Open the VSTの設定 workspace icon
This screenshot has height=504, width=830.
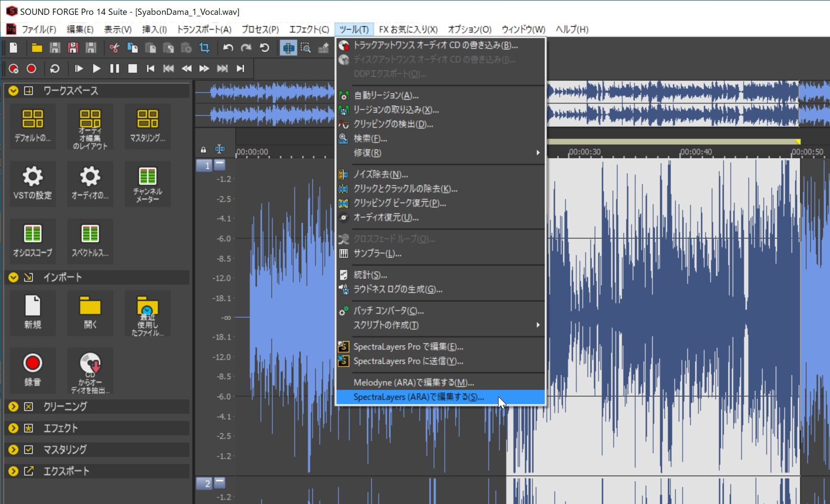pyautogui.click(x=33, y=184)
